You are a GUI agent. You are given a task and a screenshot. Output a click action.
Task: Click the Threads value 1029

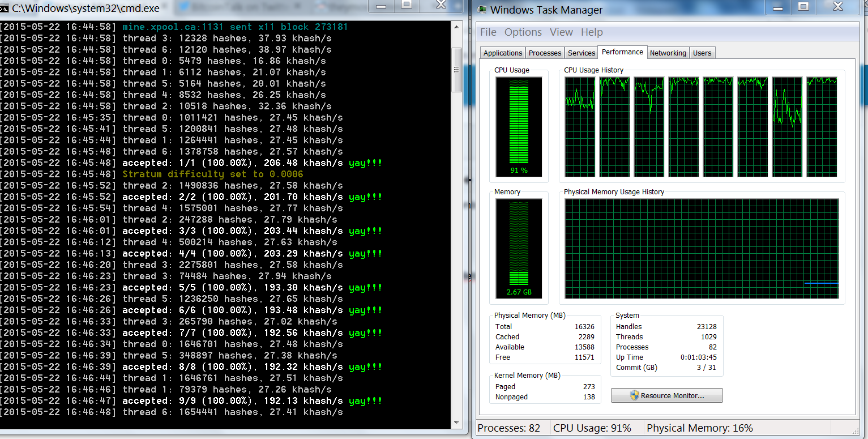coord(708,336)
